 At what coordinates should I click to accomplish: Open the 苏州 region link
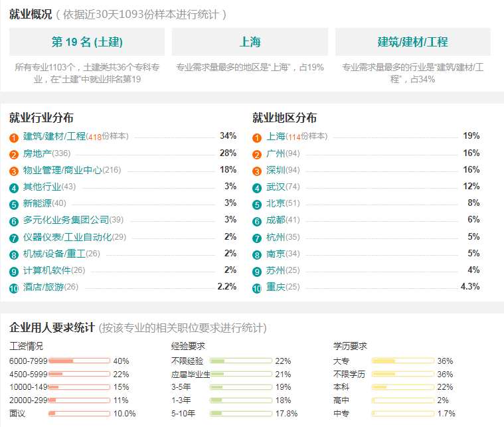(x=276, y=270)
